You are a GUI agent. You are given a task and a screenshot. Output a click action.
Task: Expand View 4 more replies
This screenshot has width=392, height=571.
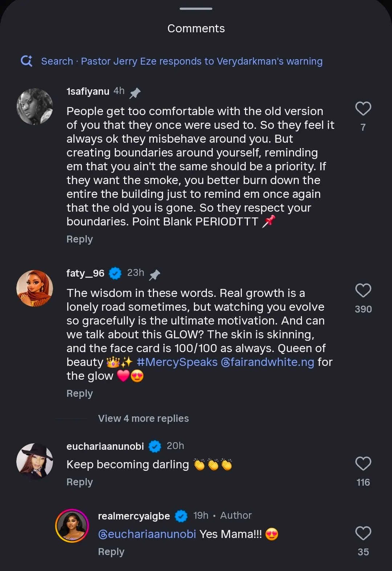(143, 419)
